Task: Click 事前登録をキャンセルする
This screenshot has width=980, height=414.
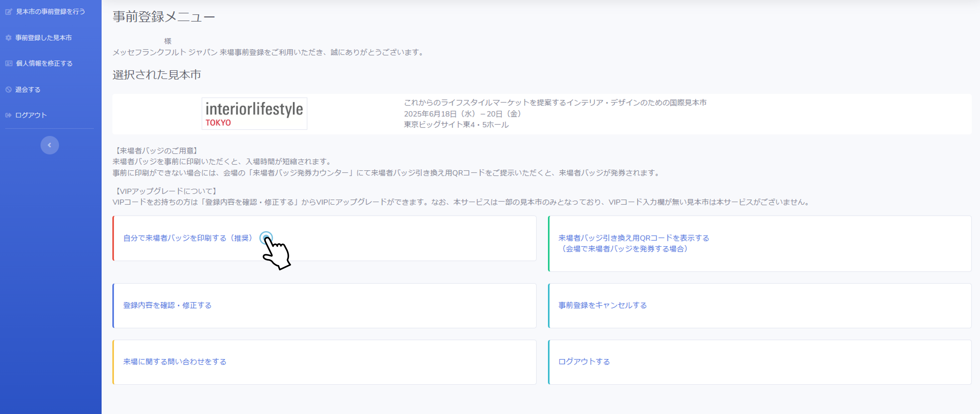Action: click(x=602, y=306)
